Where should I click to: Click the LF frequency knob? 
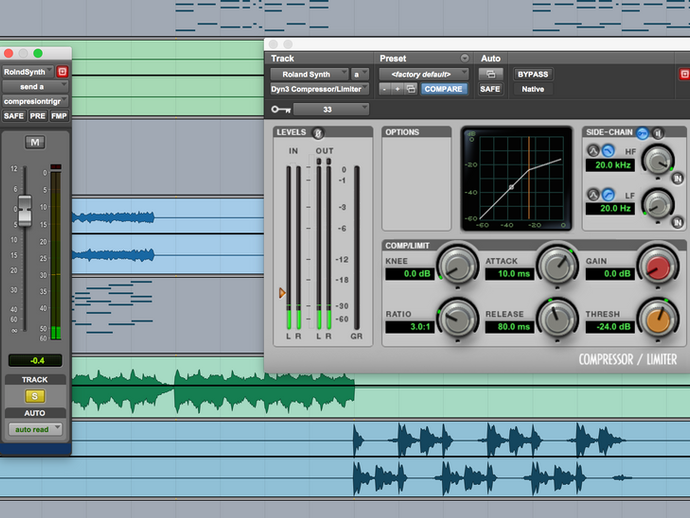point(658,204)
